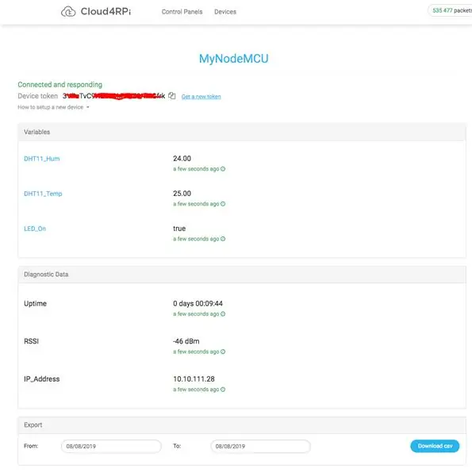Click a few seconds ago under 24.00
472x476 pixels.
[x=196, y=169]
